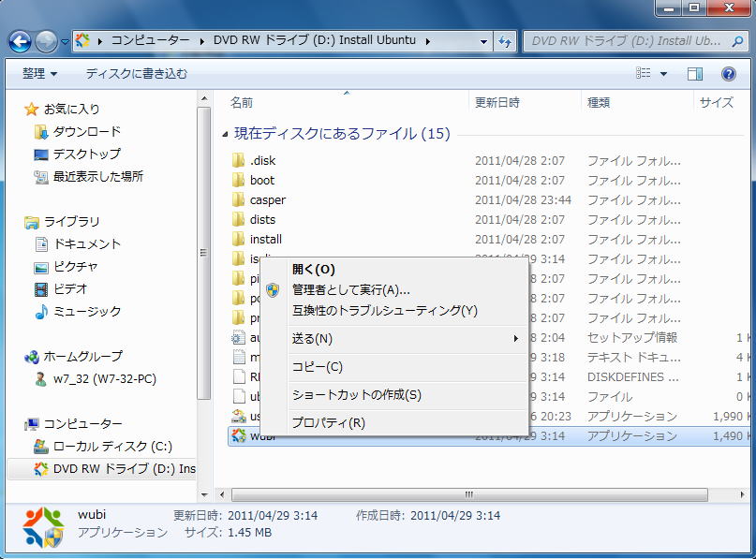
Task: Select the dists folder icon
Action: pyautogui.click(x=238, y=219)
